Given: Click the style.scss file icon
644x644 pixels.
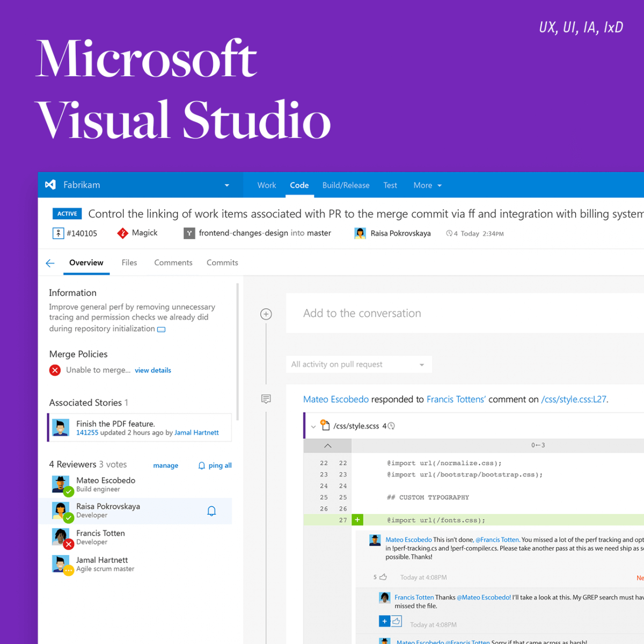Looking at the screenshot, I should (325, 425).
